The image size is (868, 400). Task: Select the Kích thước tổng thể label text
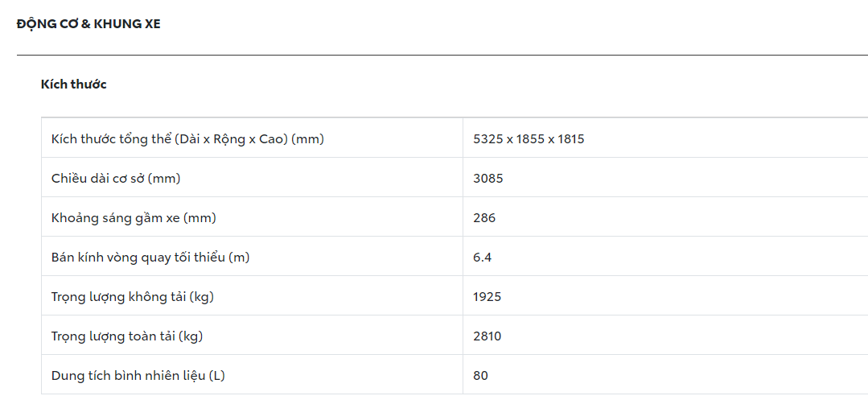pyautogui.click(x=111, y=139)
